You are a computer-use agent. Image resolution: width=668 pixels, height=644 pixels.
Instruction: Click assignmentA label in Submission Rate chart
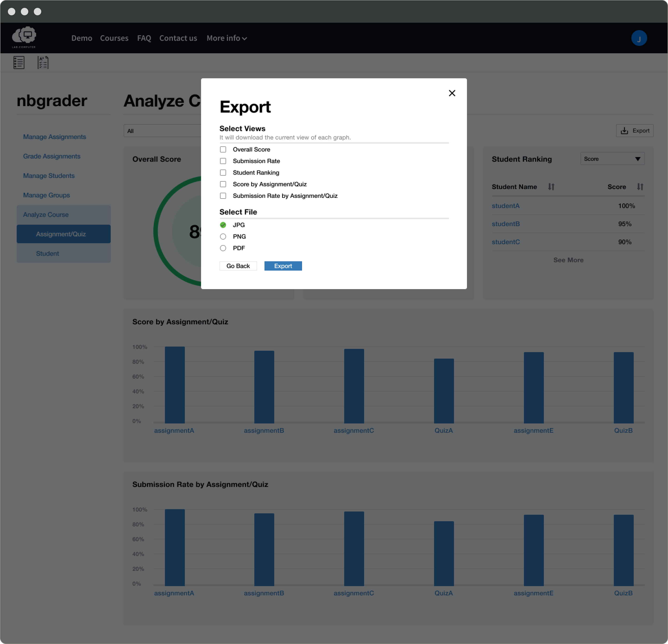click(174, 593)
